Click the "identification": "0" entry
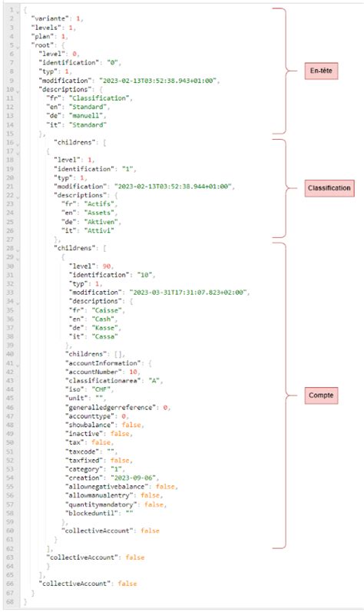The width and height of the screenshot is (364, 612). [x=80, y=63]
